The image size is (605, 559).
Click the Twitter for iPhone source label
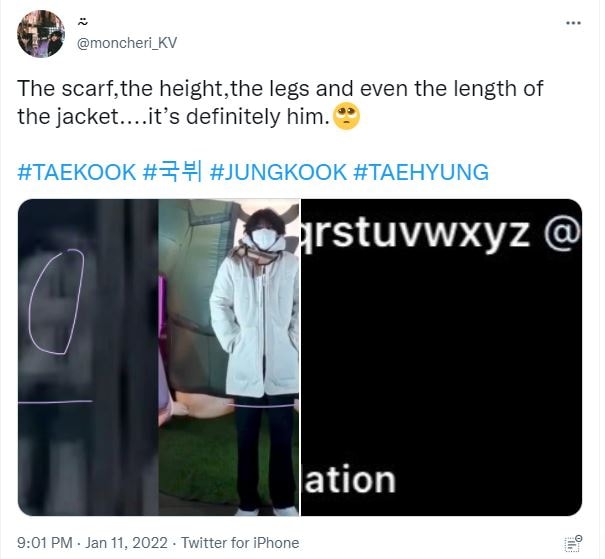(x=240, y=543)
